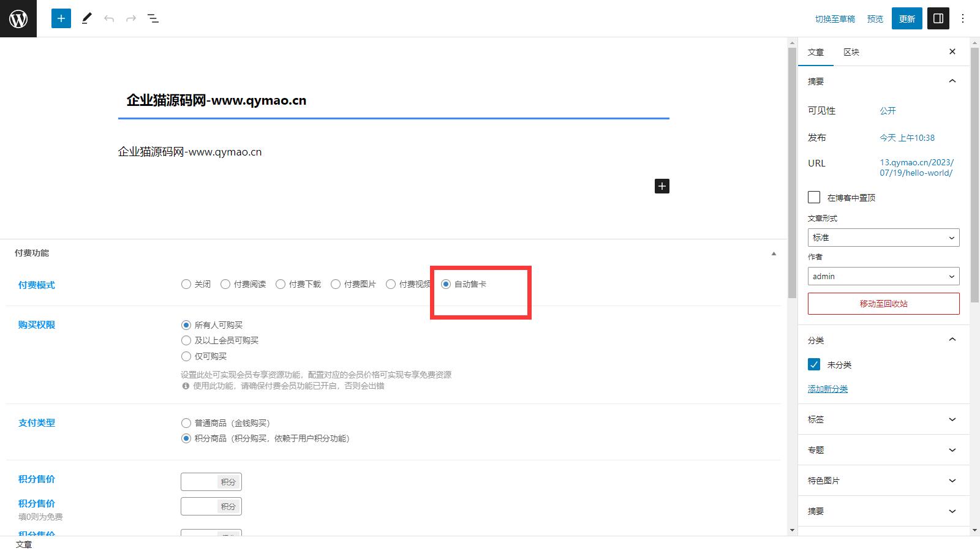Click the 添加新分类 link
980x551 pixels.
click(x=827, y=389)
